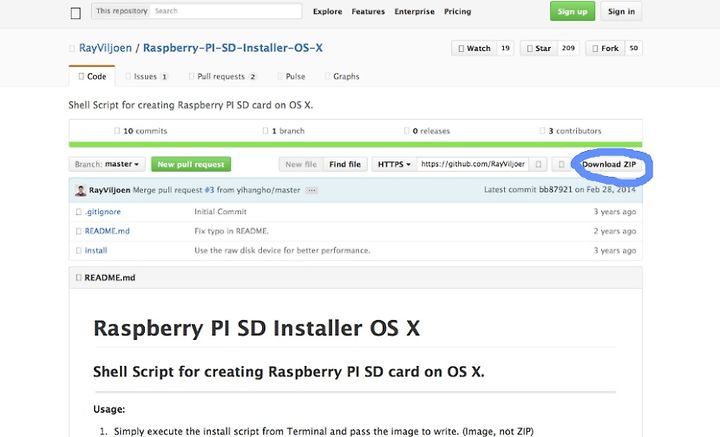Open the raw disk device commit message

tap(282, 250)
